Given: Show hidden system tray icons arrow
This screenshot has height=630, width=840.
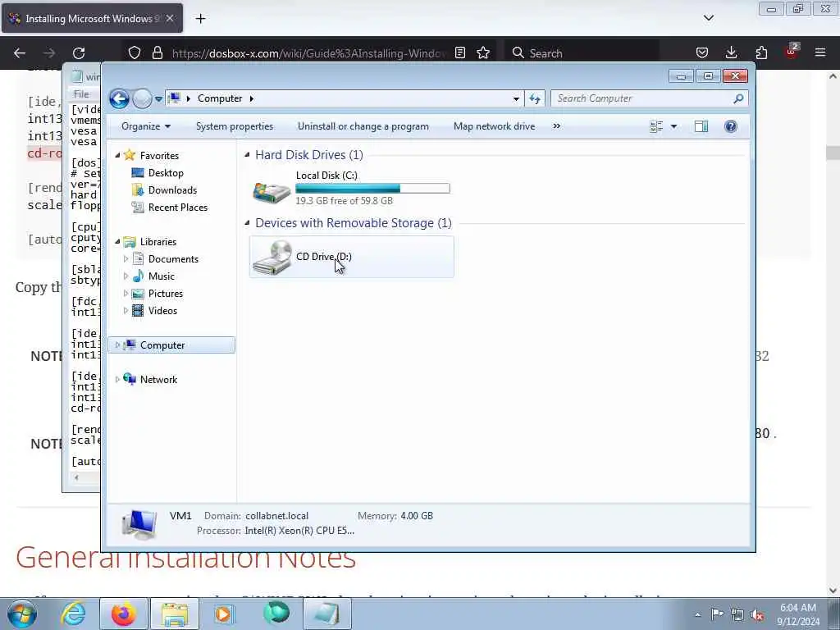Looking at the screenshot, I should coord(697,614).
